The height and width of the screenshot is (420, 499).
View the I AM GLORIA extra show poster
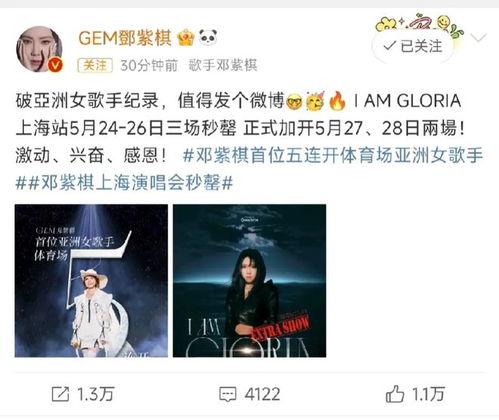pos(249,281)
